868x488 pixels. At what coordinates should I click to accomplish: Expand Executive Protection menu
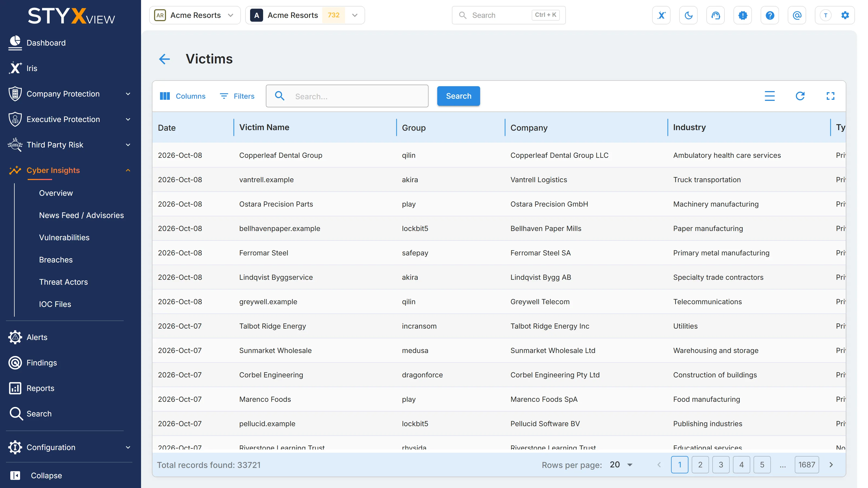[x=70, y=119]
